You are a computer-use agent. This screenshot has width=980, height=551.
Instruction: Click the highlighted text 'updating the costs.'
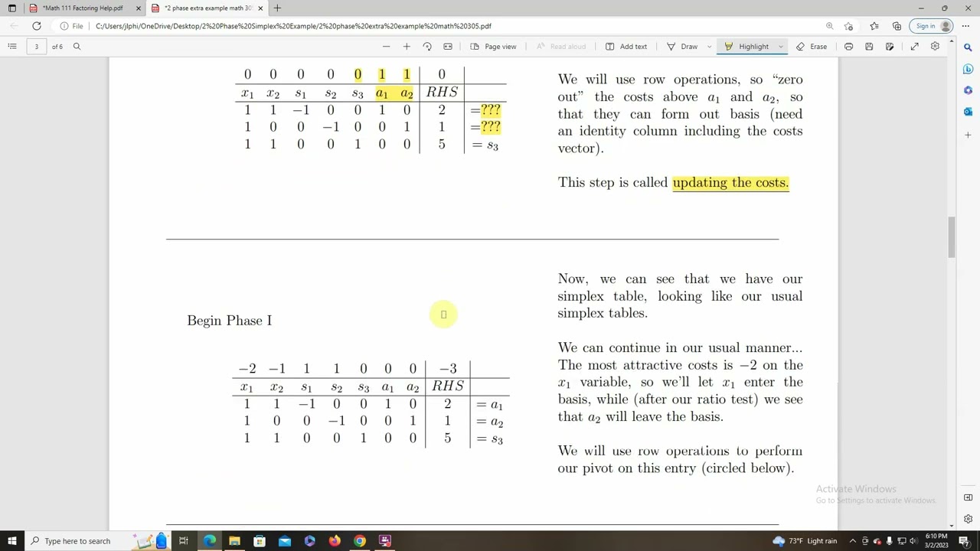pyautogui.click(x=730, y=183)
